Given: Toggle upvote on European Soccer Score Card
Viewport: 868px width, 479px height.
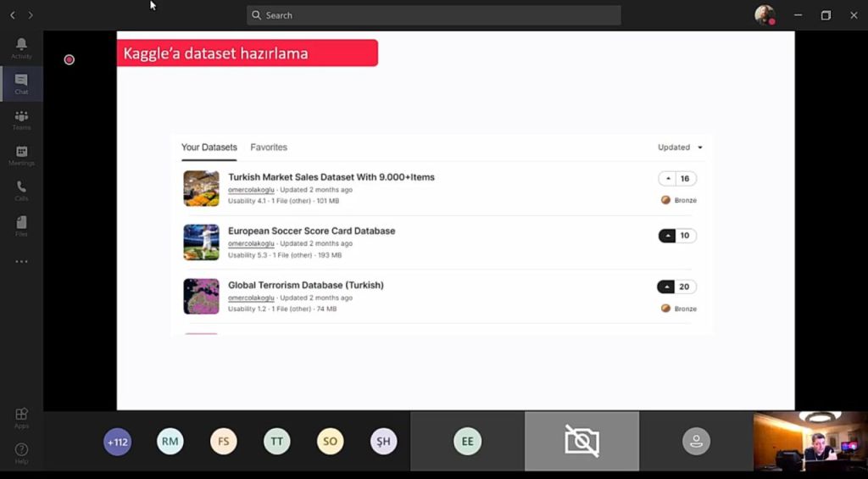Looking at the screenshot, I should (668, 236).
